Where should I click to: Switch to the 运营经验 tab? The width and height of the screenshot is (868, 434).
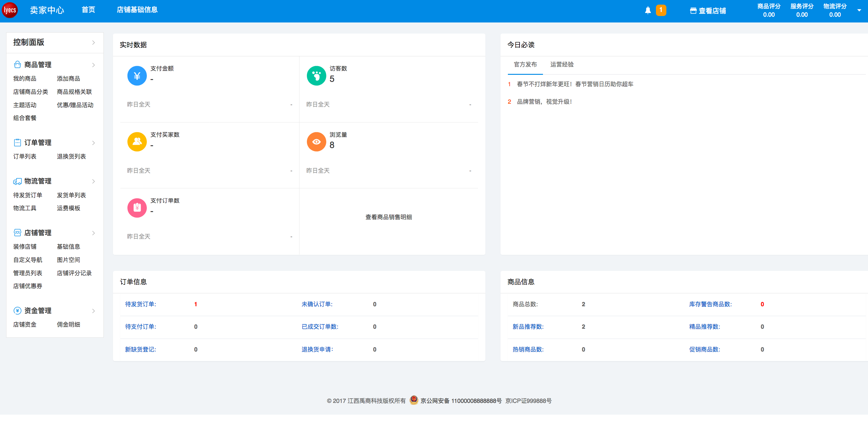(562, 64)
